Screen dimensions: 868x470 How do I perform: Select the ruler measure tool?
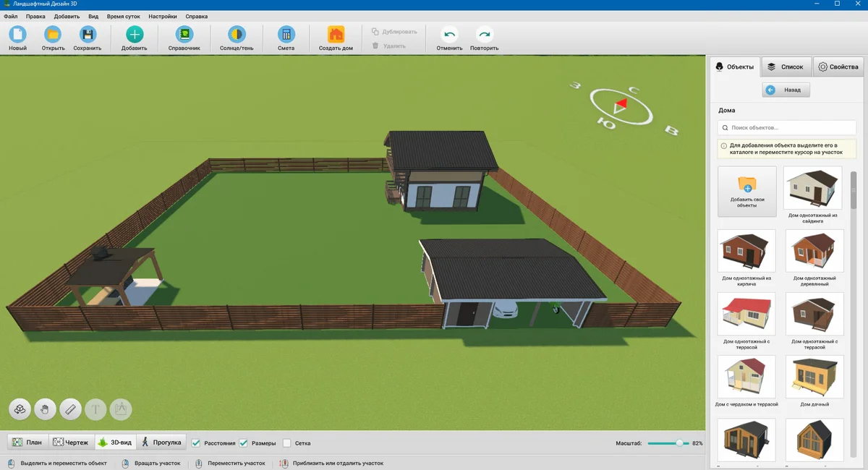click(x=70, y=409)
